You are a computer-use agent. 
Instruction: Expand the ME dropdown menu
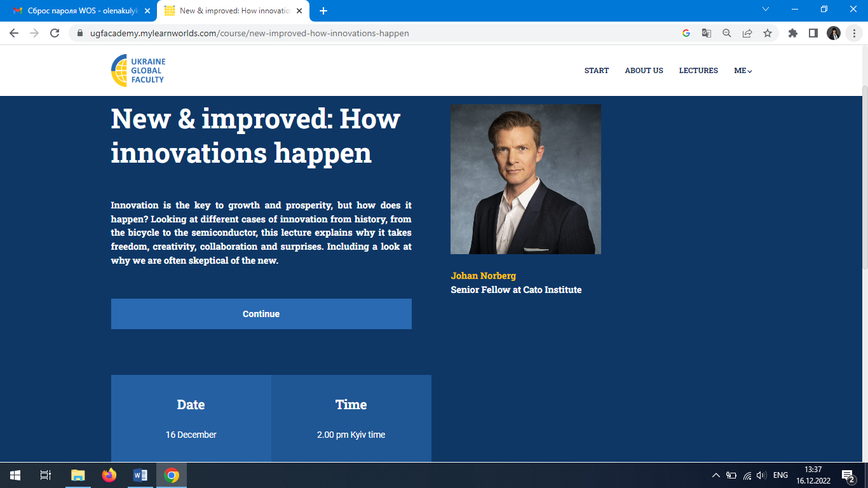point(743,71)
